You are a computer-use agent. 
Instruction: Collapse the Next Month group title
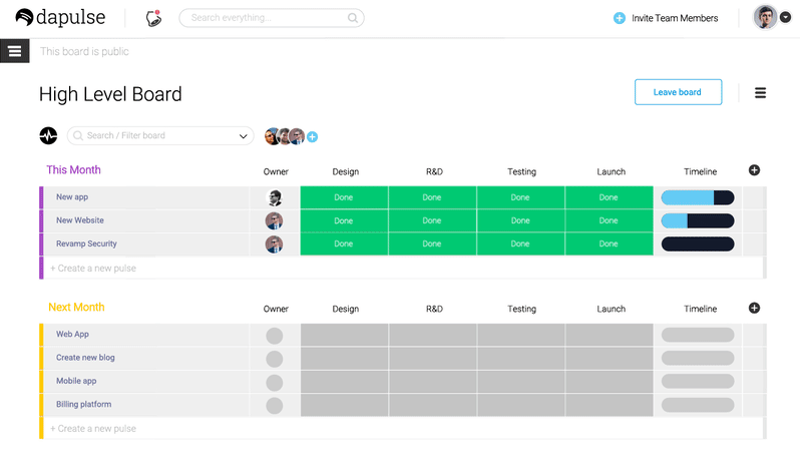pos(76,308)
